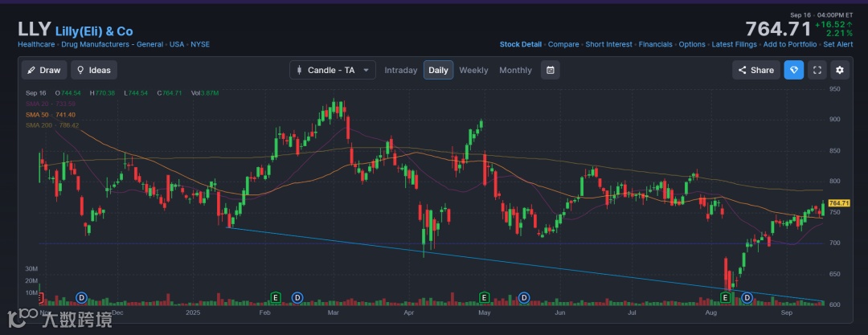Switch chart to Monthly timeframe
The height and width of the screenshot is (335, 868).
[x=515, y=70]
